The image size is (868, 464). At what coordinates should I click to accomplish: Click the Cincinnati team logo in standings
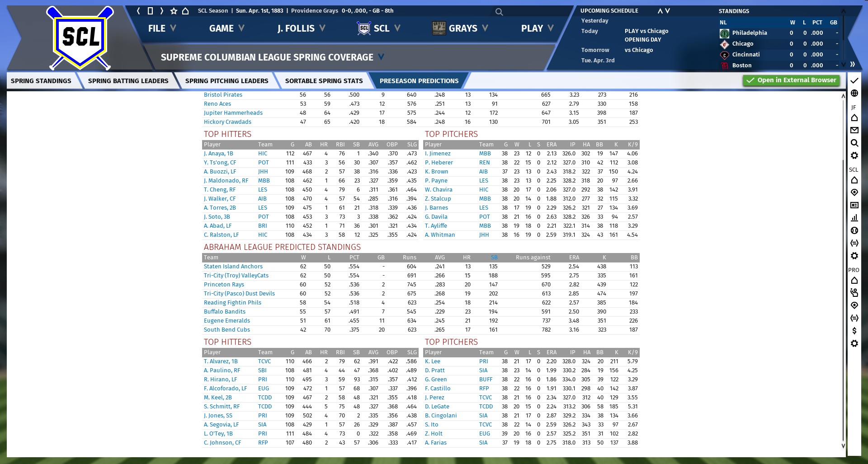724,55
